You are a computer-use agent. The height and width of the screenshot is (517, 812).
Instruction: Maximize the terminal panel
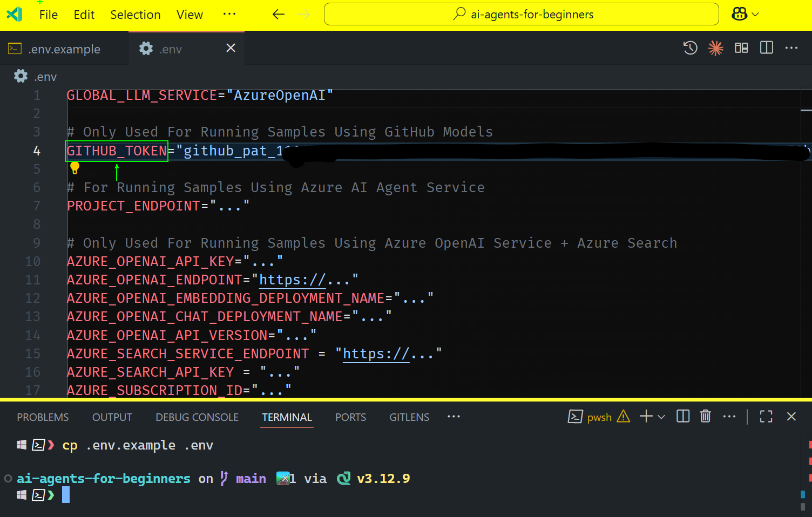tap(766, 416)
